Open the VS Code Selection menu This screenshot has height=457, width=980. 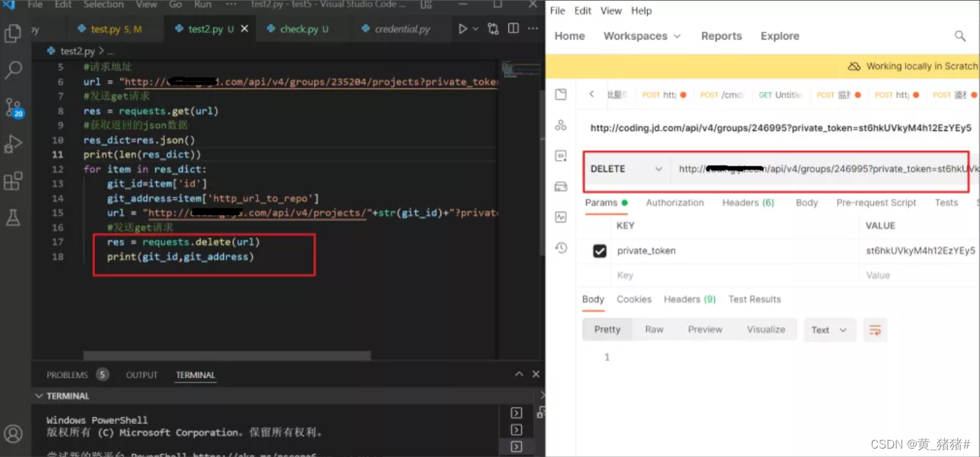pyautogui.click(x=103, y=5)
